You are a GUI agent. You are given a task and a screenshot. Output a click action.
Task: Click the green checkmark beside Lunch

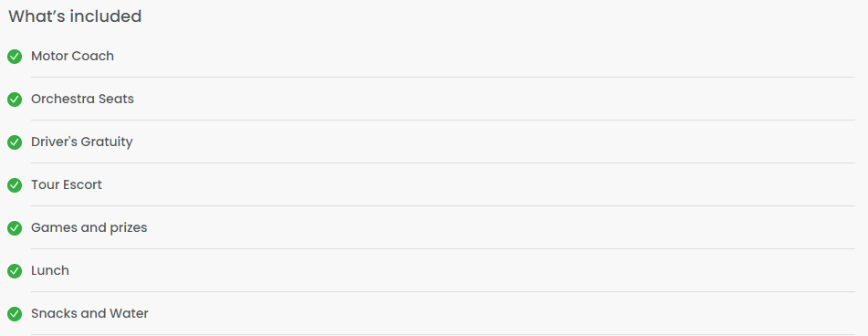[15, 271]
